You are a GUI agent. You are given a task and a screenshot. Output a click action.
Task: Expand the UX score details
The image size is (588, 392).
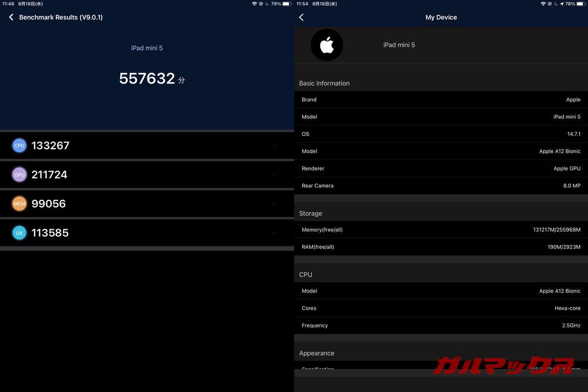[x=275, y=233]
